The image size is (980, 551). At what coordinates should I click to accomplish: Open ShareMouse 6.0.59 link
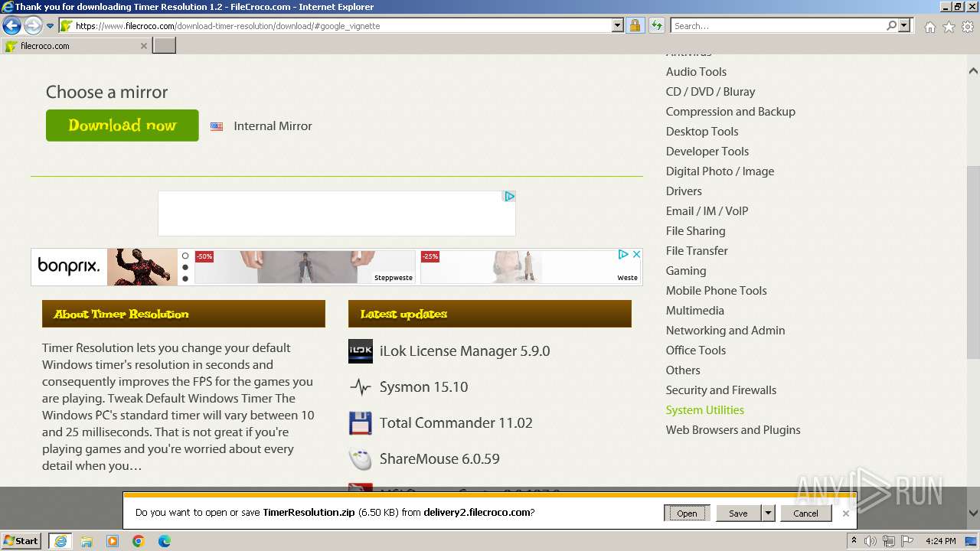(439, 459)
